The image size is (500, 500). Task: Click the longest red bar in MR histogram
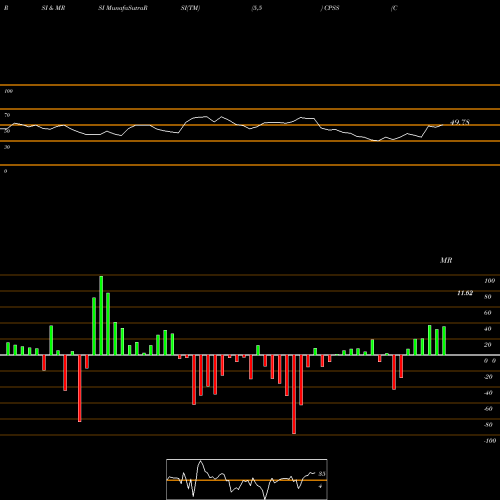coord(294,394)
